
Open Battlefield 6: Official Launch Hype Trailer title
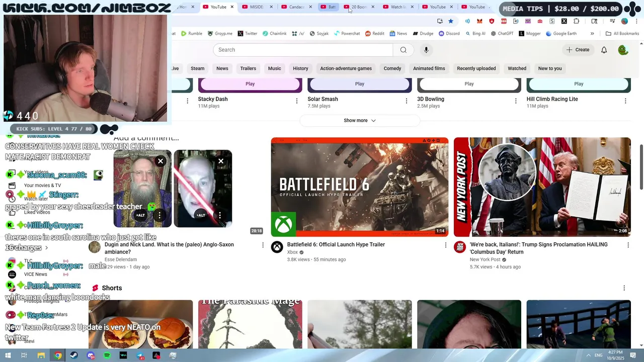336,245
